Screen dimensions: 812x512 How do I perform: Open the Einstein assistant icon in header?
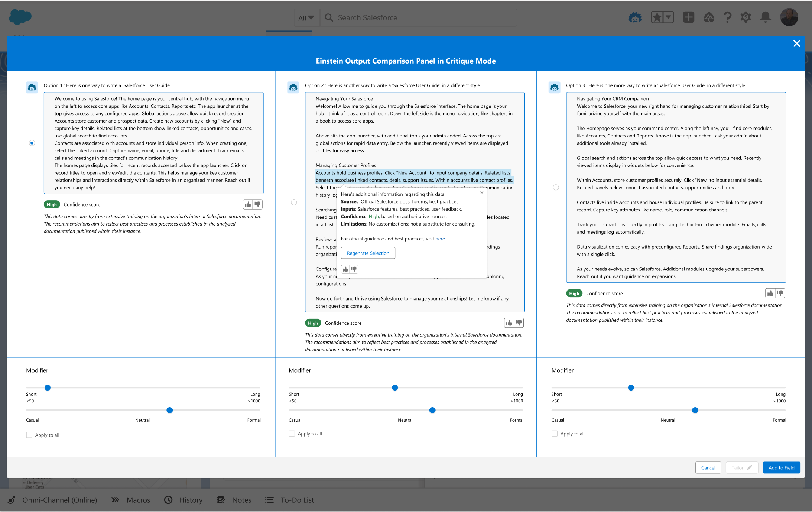pyautogui.click(x=635, y=17)
